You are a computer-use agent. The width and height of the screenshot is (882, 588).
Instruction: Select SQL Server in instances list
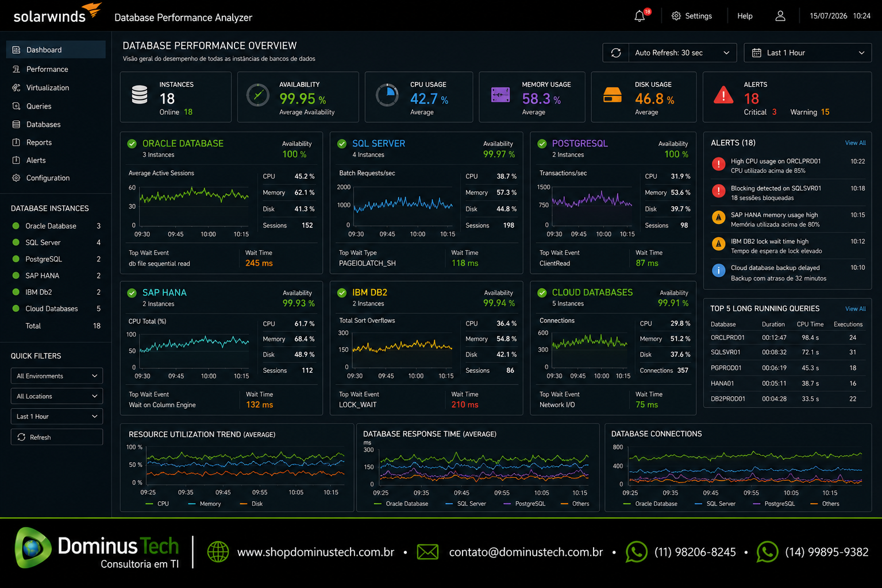(56, 243)
